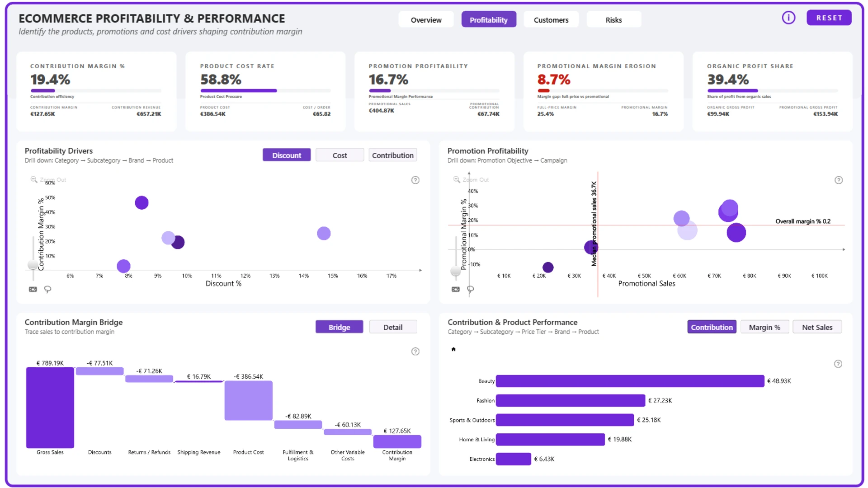Click the Electronics bar in category chart

(x=514, y=459)
